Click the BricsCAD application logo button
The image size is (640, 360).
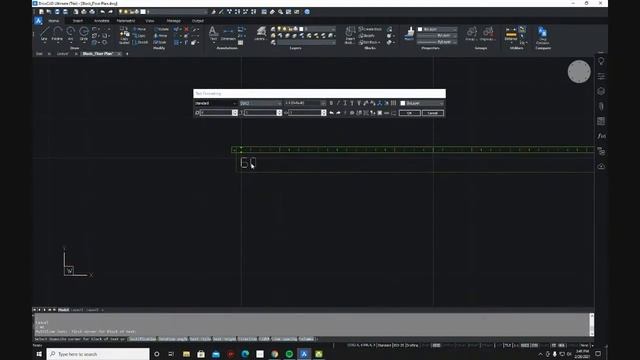pos(38,21)
